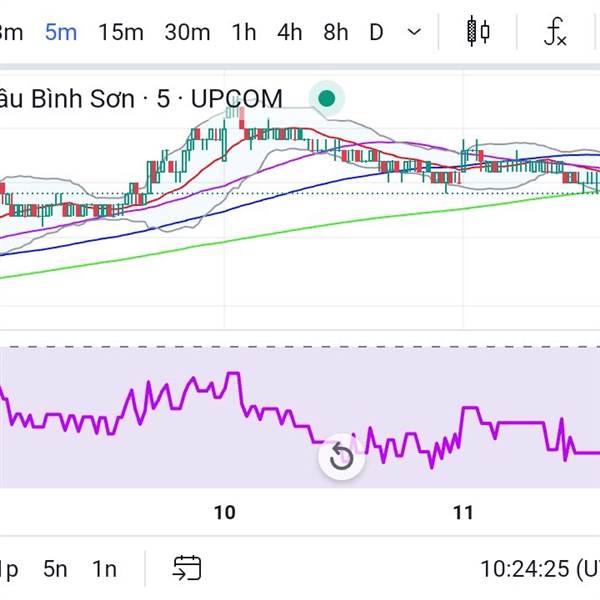
Task: Switch to the D daily interval
Action: 376,32
